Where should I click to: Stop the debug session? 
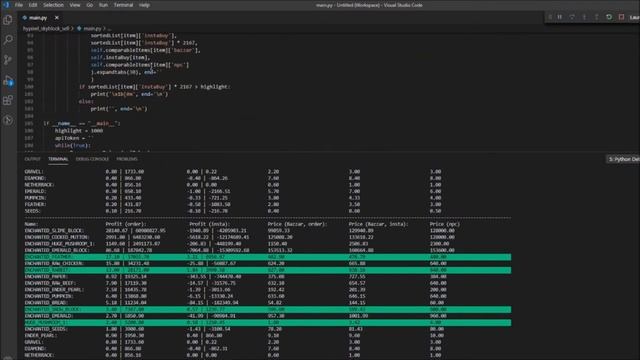click(621, 17)
